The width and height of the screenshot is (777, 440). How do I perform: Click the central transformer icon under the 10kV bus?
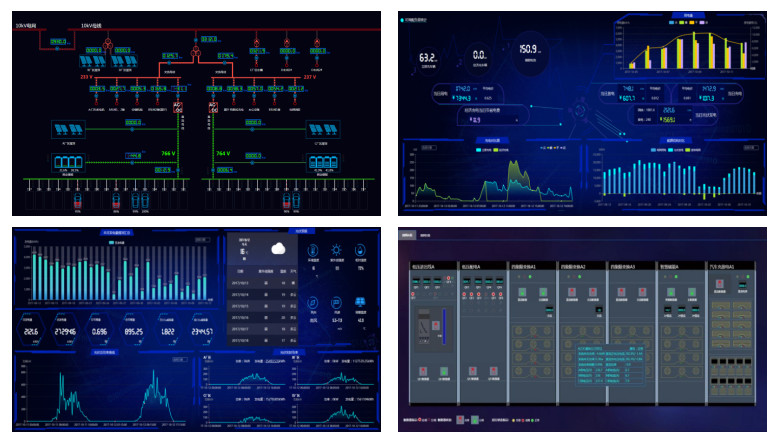pyautogui.click(x=197, y=50)
